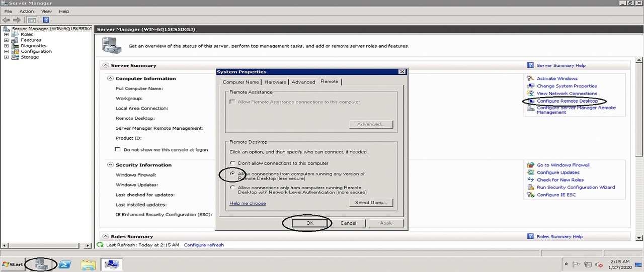Image resolution: width=644 pixels, height=272 pixels.
Task: Switch to the Computer Name tab
Action: (x=240, y=82)
